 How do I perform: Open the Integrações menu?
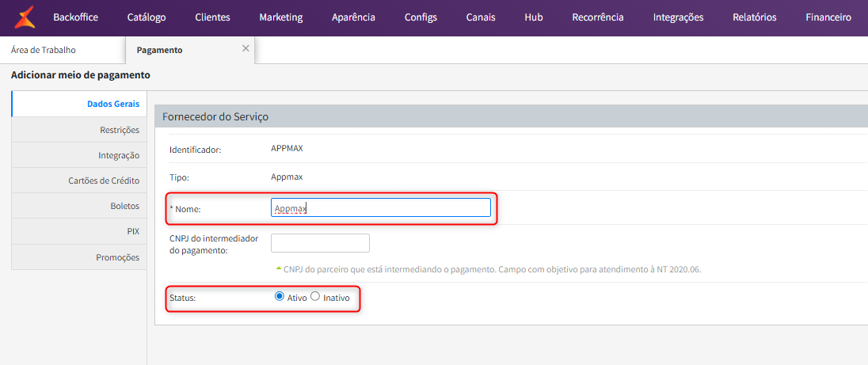[x=678, y=17]
